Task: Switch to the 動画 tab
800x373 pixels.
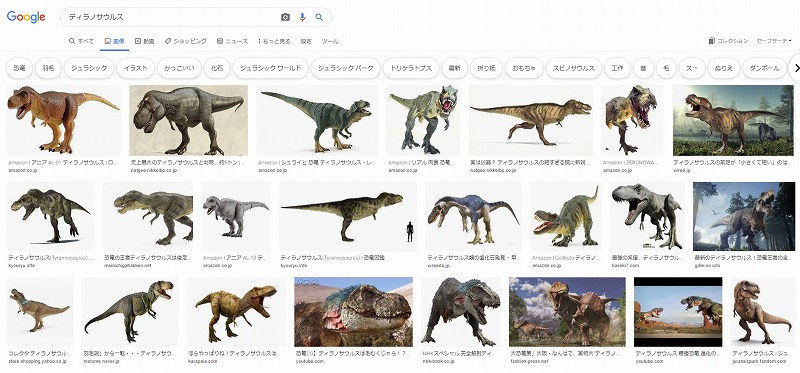Action: pyautogui.click(x=144, y=41)
